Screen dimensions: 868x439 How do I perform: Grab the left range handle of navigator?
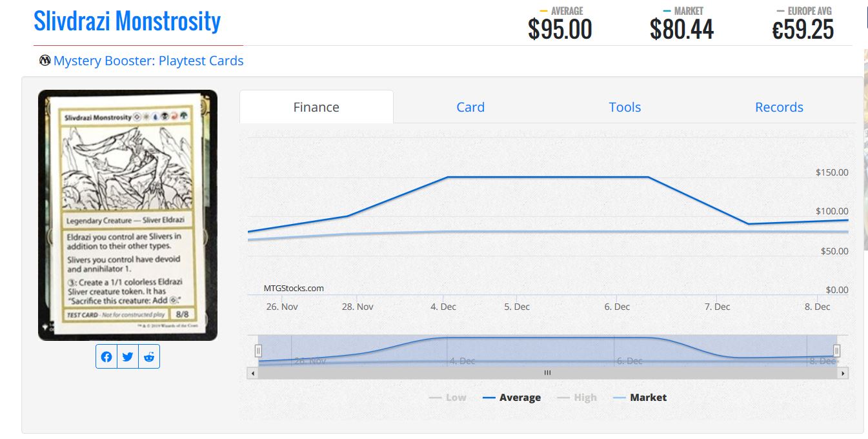pyautogui.click(x=258, y=351)
